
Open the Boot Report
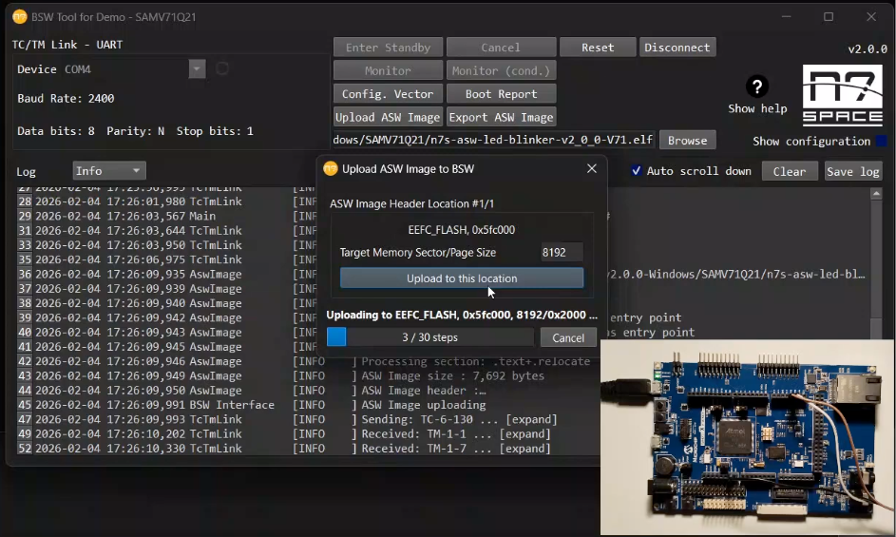(500, 94)
